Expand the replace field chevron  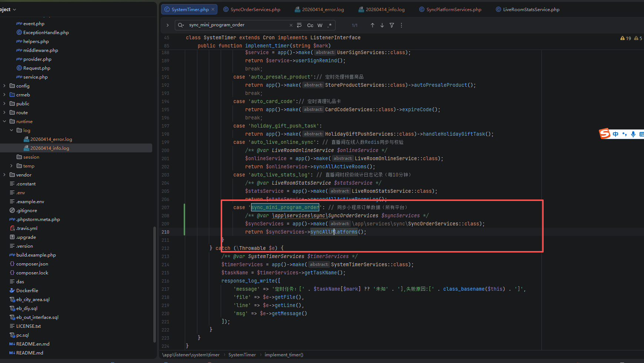point(167,25)
